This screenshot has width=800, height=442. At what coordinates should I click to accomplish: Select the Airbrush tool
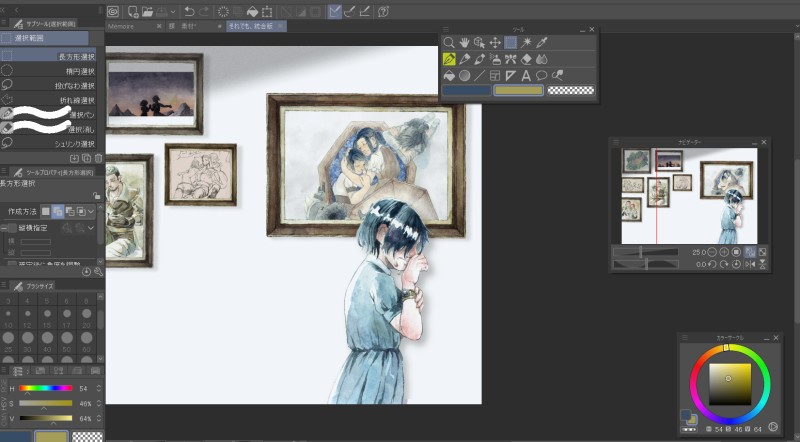pyautogui.click(x=495, y=59)
